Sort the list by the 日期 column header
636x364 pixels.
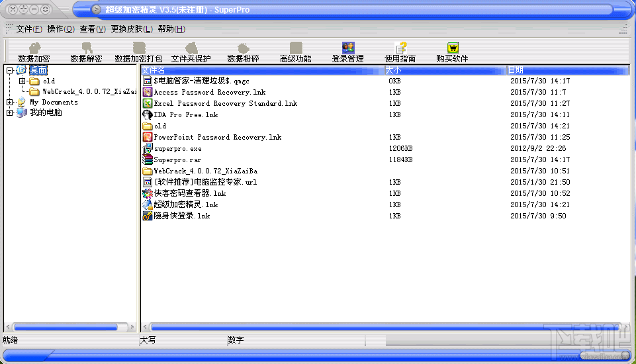click(568, 70)
